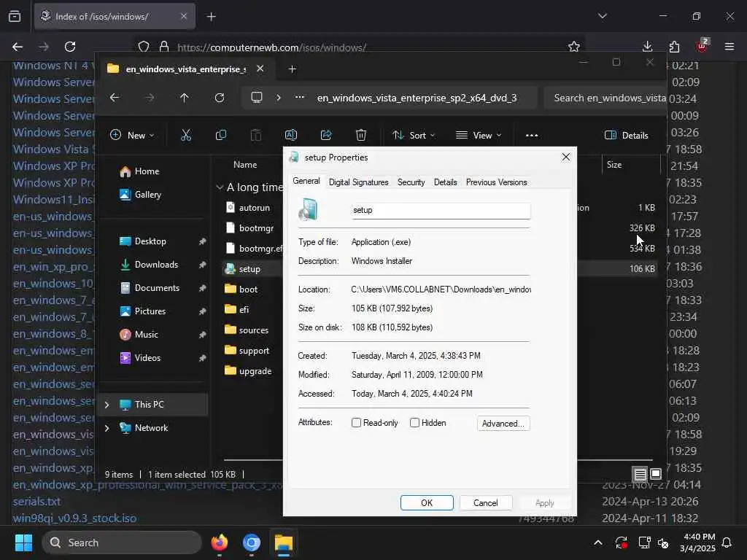
Task: Select Gallery in navigation pane
Action: pos(147,194)
